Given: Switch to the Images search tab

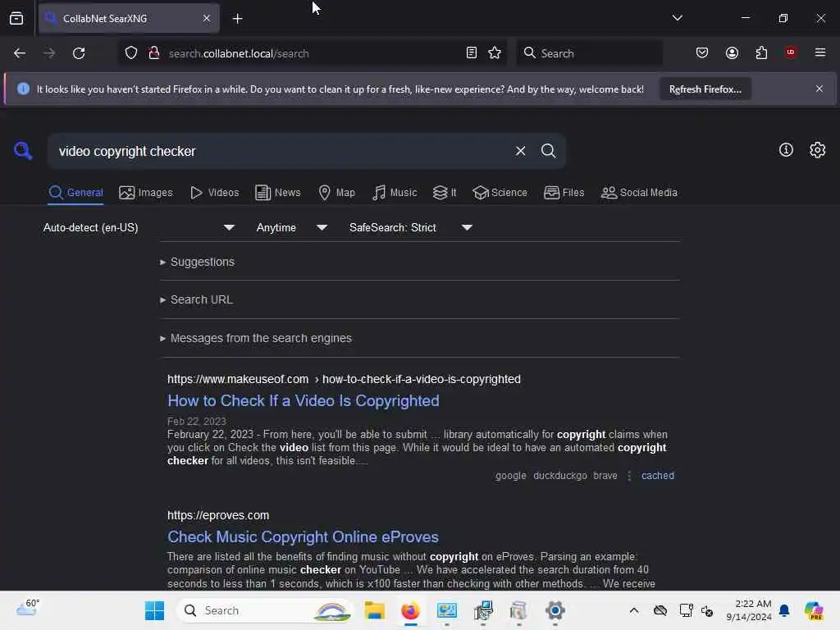Looking at the screenshot, I should point(146,192).
